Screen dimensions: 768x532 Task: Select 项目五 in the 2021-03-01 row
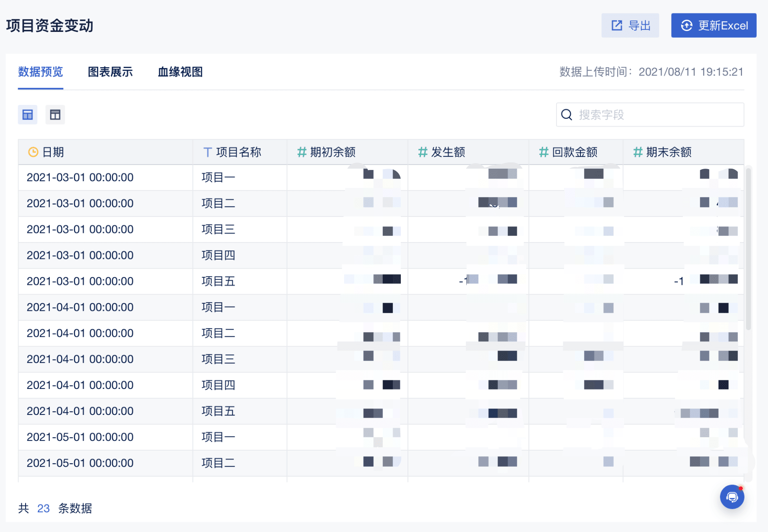pyautogui.click(x=218, y=282)
